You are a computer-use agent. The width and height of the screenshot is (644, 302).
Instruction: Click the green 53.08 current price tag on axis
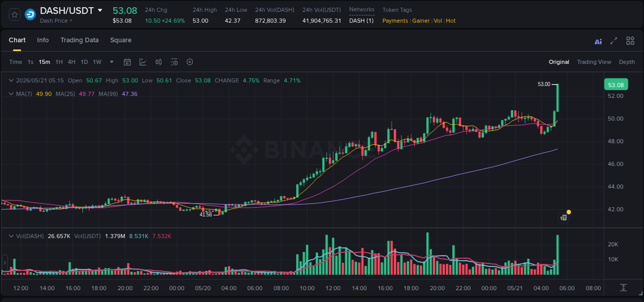pyautogui.click(x=616, y=85)
